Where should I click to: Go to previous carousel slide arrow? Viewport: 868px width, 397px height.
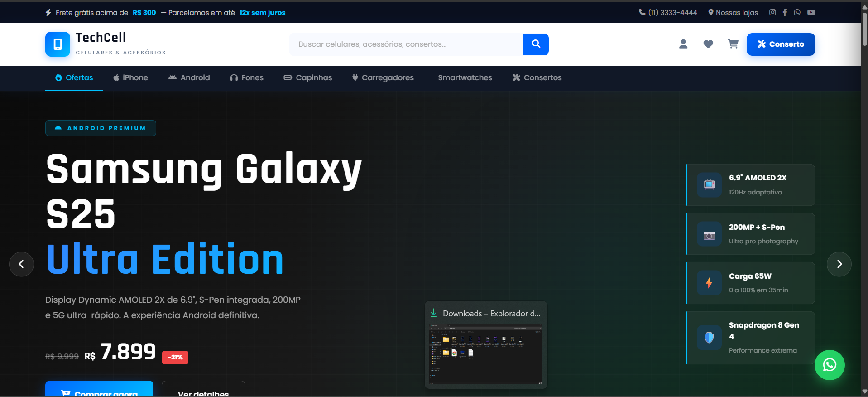pos(21,264)
